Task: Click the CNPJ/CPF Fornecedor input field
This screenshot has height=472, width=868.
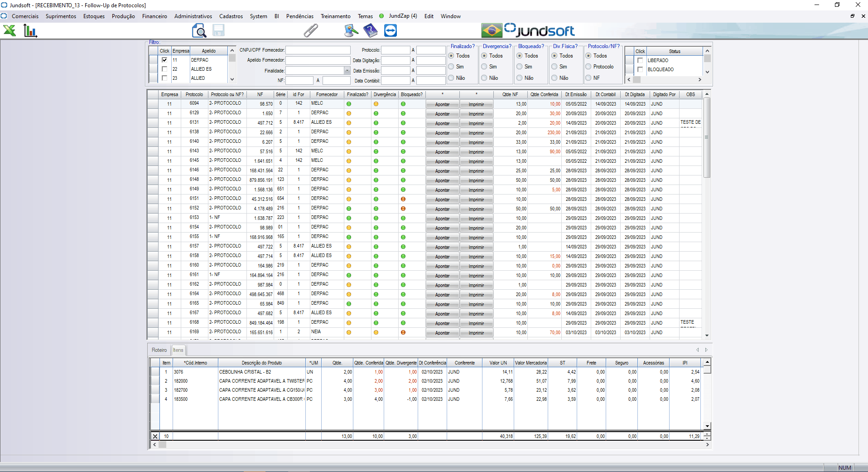Action: pyautogui.click(x=318, y=50)
